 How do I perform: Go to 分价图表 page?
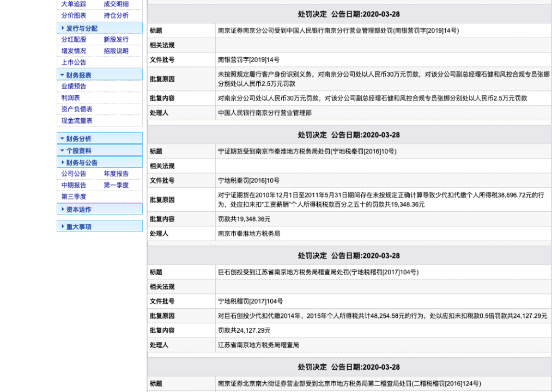74,16
